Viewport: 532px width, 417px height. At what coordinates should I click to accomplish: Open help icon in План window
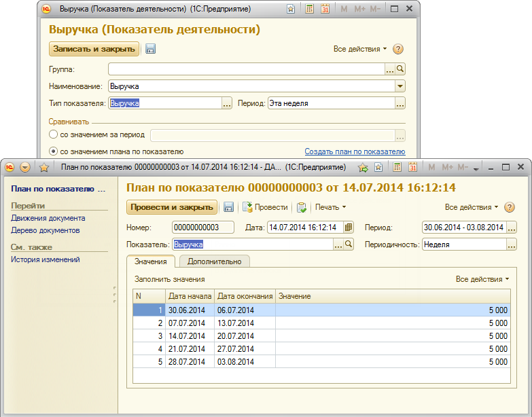[x=510, y=207]
